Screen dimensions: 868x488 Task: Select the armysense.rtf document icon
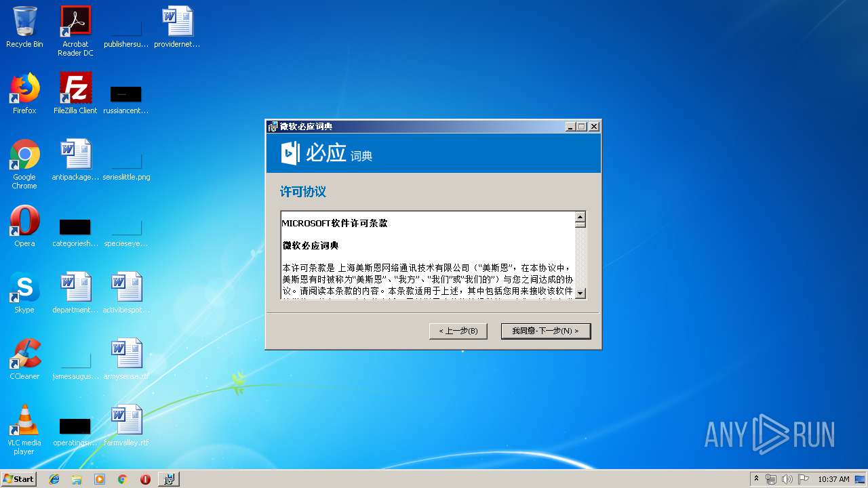click(126, 359)
